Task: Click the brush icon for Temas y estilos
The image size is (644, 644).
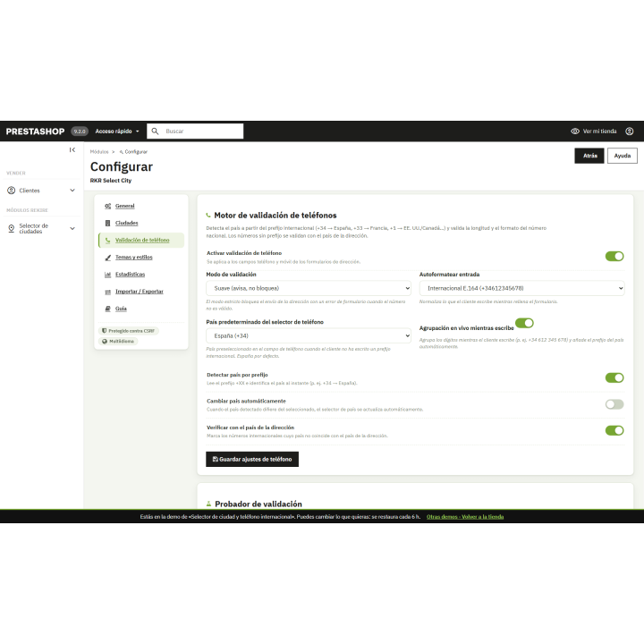Action: (x=107, y=258)
